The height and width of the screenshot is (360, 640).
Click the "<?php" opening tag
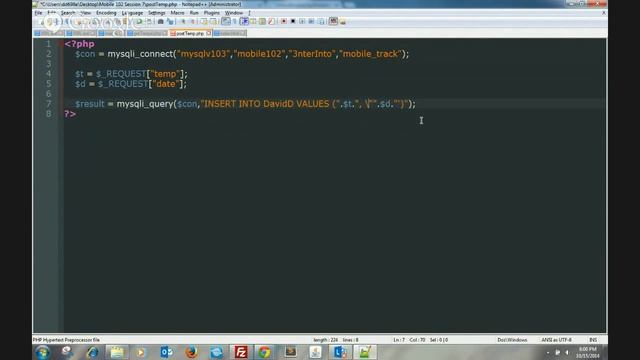pyautogui.click(x=79, y=44)
